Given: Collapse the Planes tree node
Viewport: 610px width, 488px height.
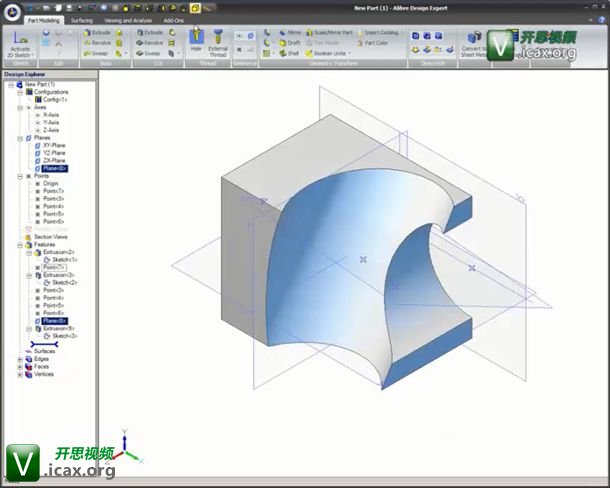Looking at the screenshot, I should (x=20, y=138).
